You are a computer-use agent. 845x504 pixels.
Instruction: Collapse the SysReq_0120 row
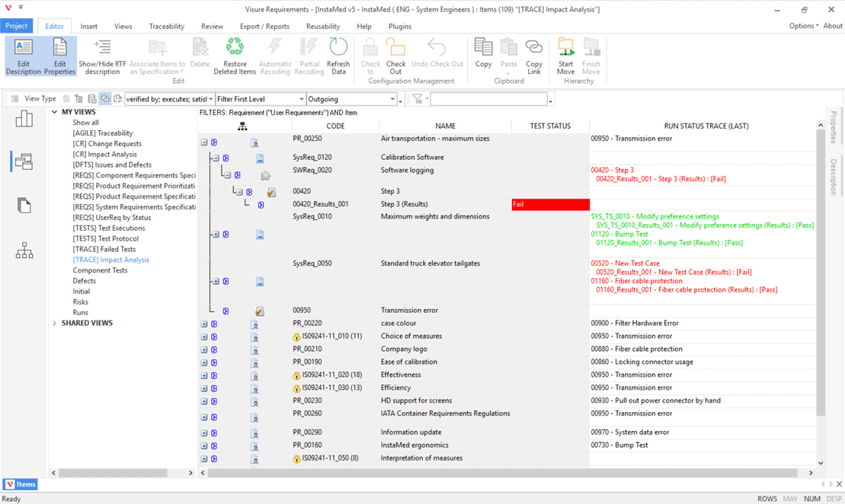216,158
